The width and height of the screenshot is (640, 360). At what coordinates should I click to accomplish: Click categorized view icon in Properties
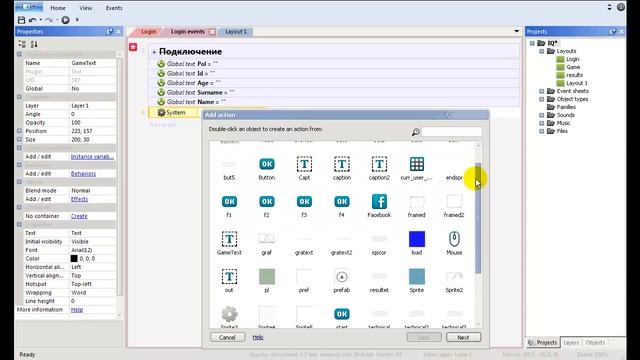pyautogui.click(x=22, y=44)
